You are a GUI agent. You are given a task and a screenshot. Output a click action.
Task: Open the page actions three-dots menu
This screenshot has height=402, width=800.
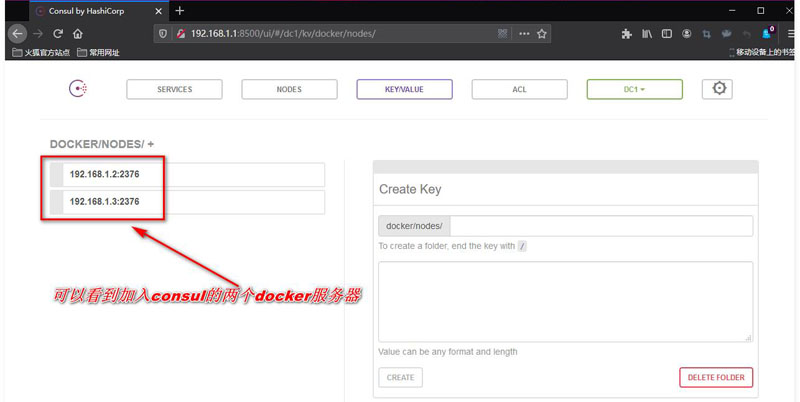pyautogui.click(x=524, y=34)
